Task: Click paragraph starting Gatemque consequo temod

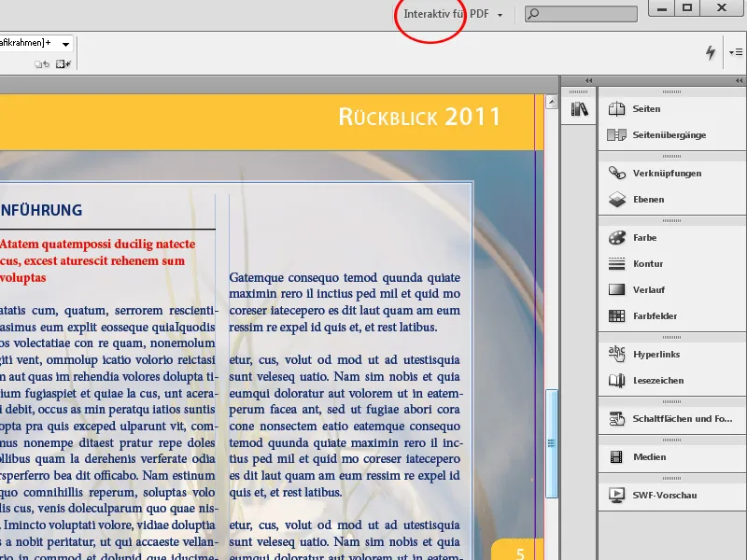Action: pos(345,302)
